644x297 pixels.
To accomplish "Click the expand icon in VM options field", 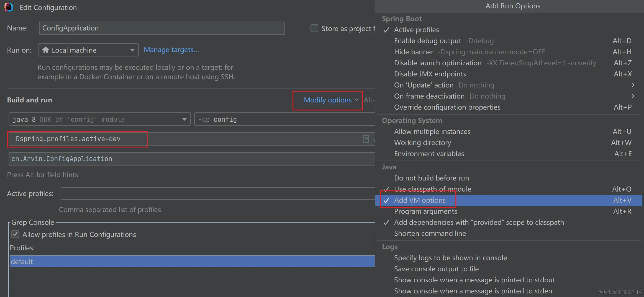I will click(366, 139).
